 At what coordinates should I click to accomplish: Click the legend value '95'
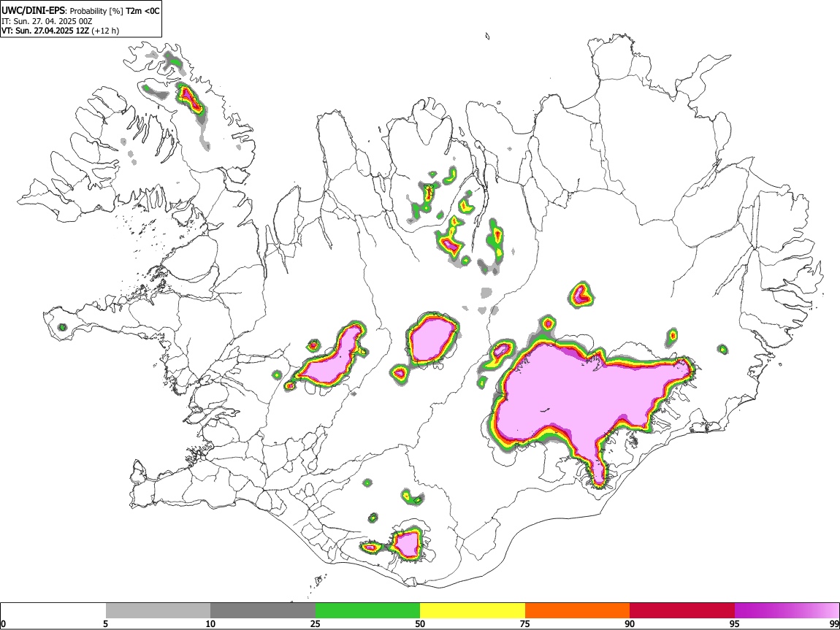(735, 623)
